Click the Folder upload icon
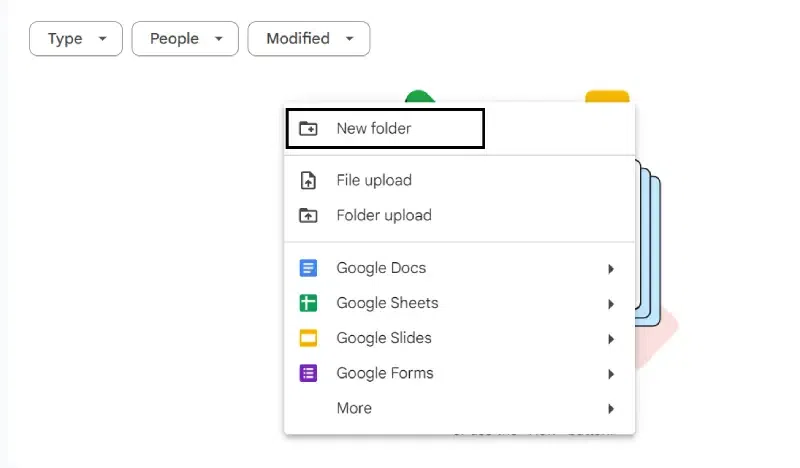The image size is (800, 468). coord(308,215)
